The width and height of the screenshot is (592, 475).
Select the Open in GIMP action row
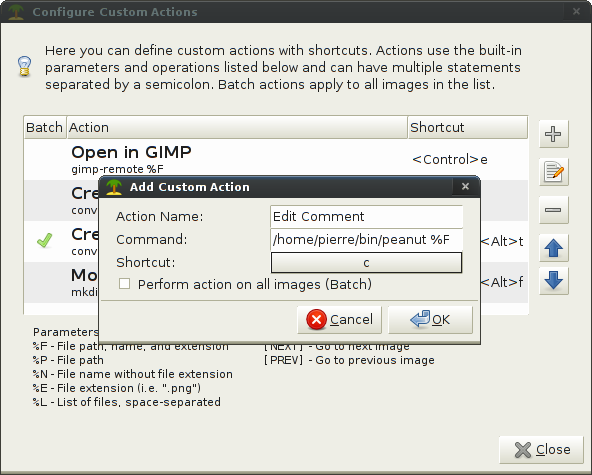tap(276, 159)
